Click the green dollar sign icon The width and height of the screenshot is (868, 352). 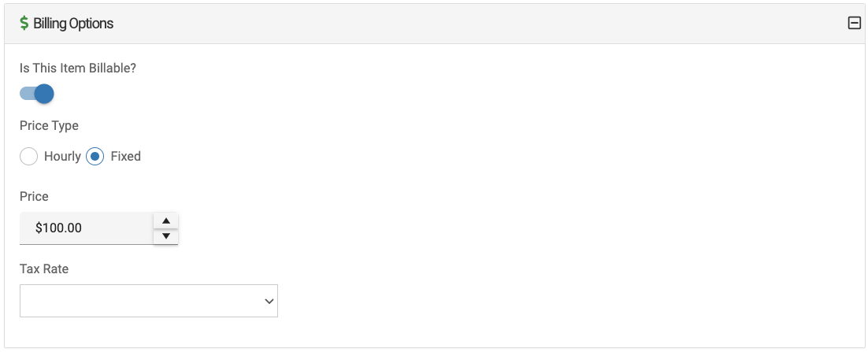coord(24,24)
